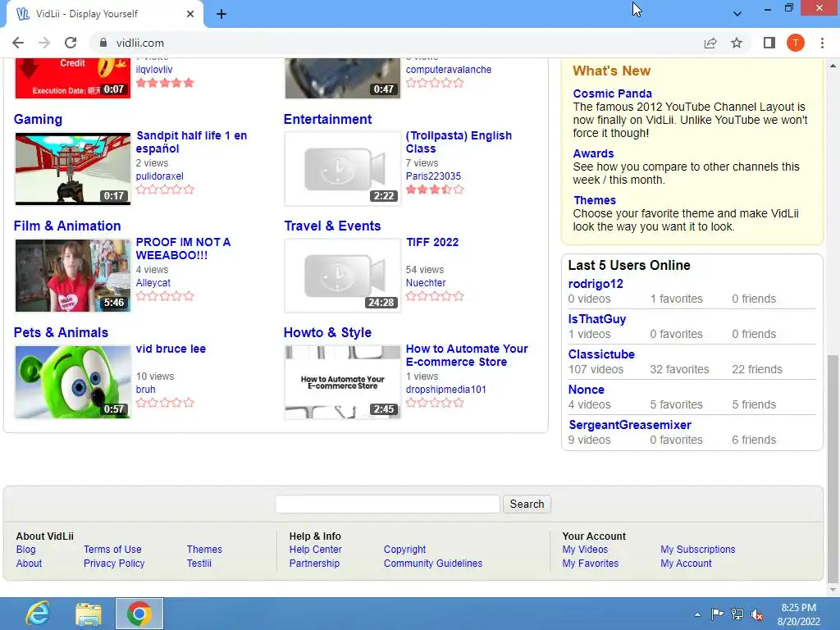The width and height of the screenshot is (840, 630).
Task: Close the VidLii tab
Action: click(x=190, y=14)
